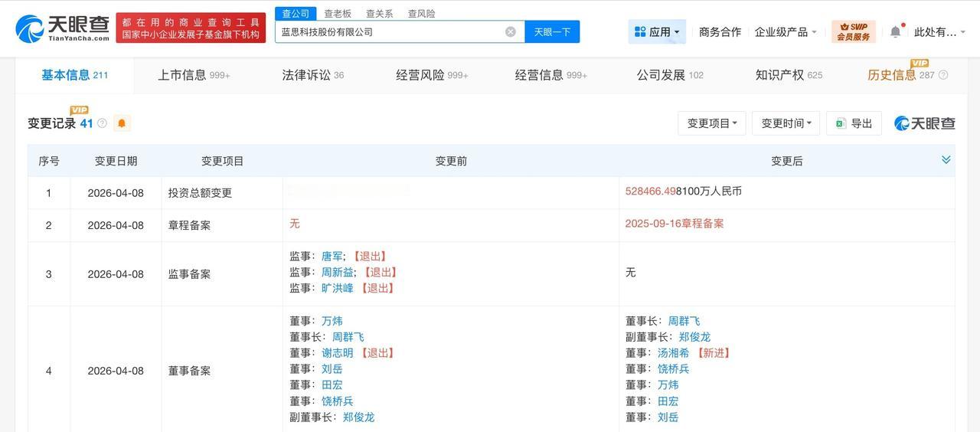
Task: Click the Excel export icon
Action: 840,123
